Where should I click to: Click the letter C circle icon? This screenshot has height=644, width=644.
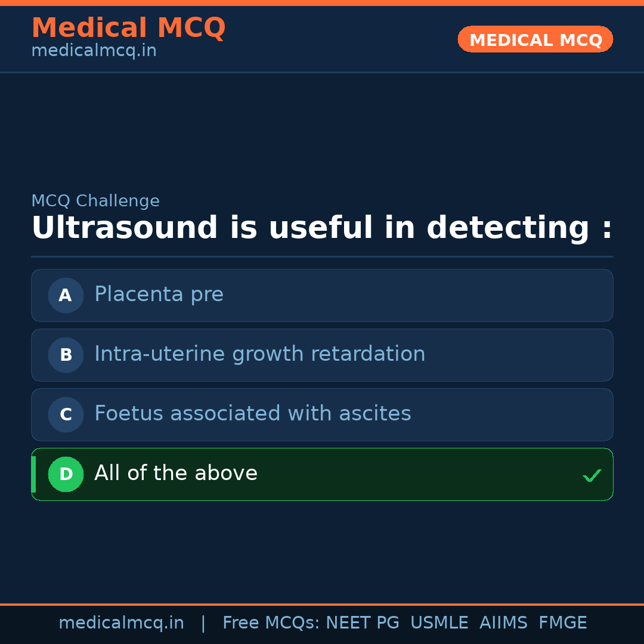(66, 414)
